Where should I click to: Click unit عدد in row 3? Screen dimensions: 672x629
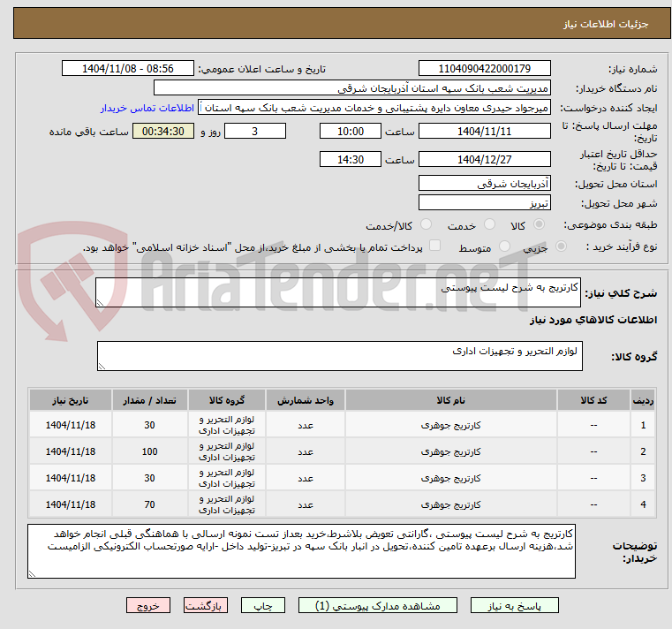(x=306, y=478)
